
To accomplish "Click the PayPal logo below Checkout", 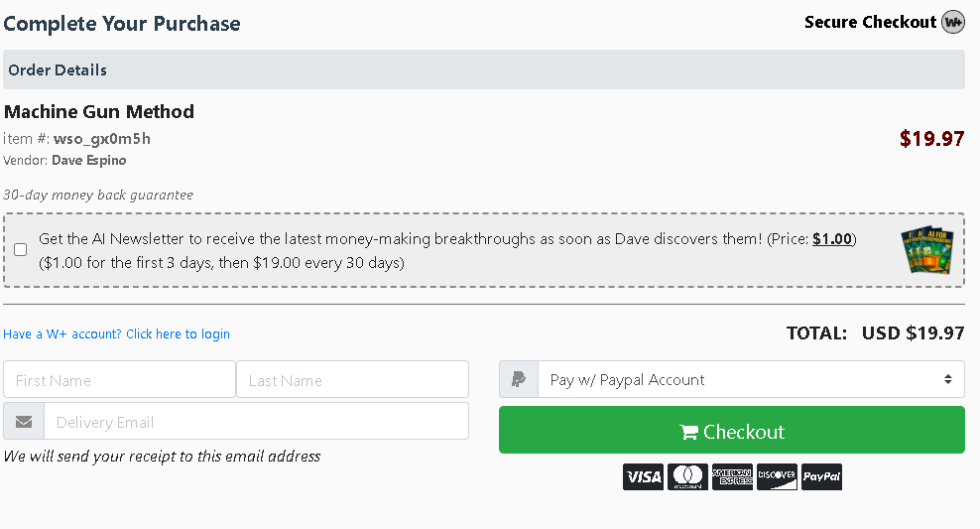I will point(821,477).
